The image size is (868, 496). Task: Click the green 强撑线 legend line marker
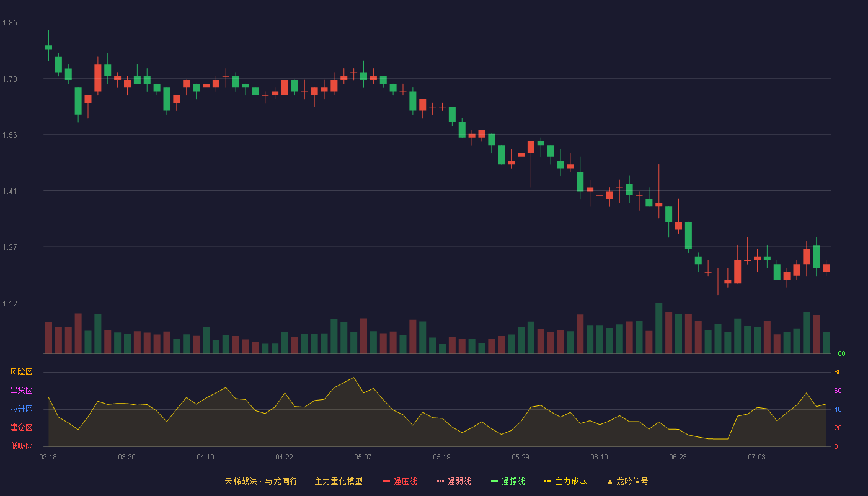pyautogui.click(x=494, y=481)
